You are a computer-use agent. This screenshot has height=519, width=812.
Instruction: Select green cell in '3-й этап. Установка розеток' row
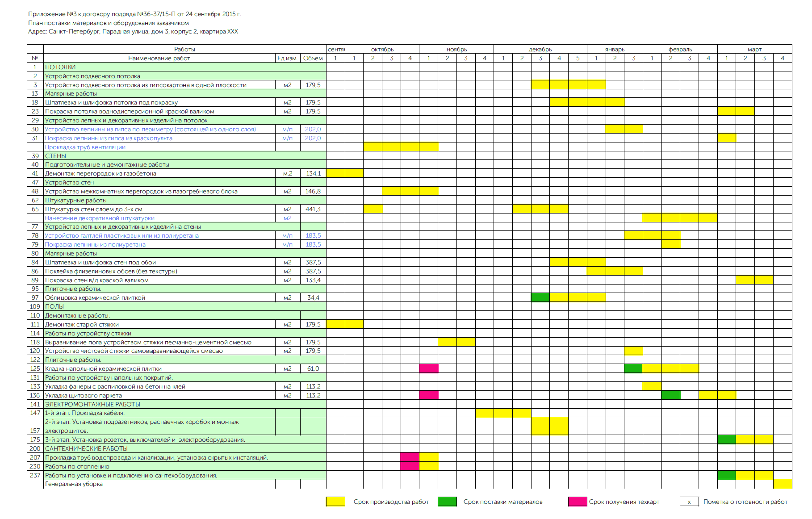[x=727, y=439]
